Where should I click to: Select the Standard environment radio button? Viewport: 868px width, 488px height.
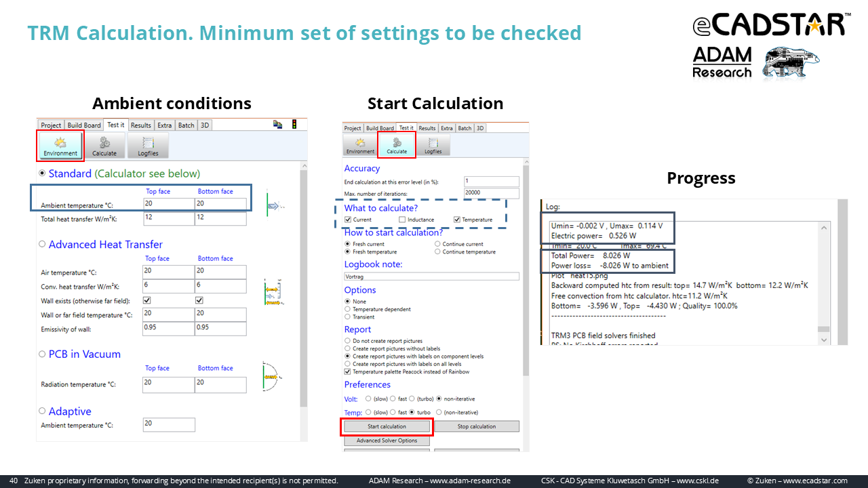tap(43, 174)
